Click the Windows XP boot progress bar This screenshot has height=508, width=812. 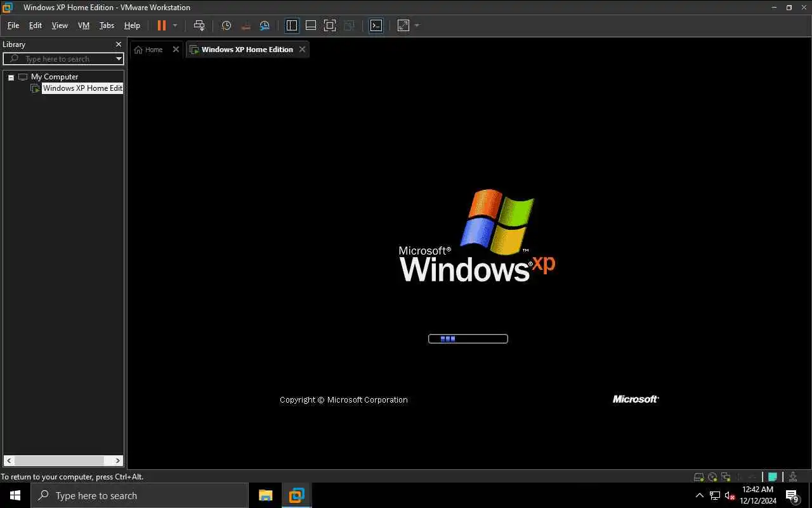point(468,338)
